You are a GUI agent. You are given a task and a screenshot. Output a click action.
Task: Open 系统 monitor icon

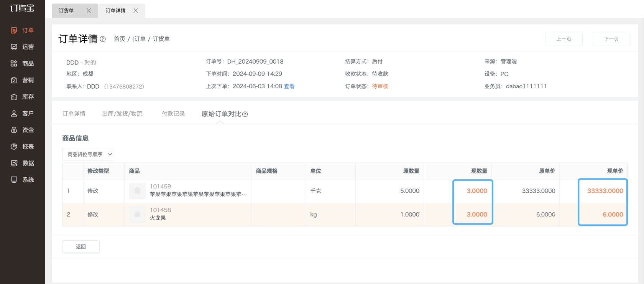coord(14,180)
